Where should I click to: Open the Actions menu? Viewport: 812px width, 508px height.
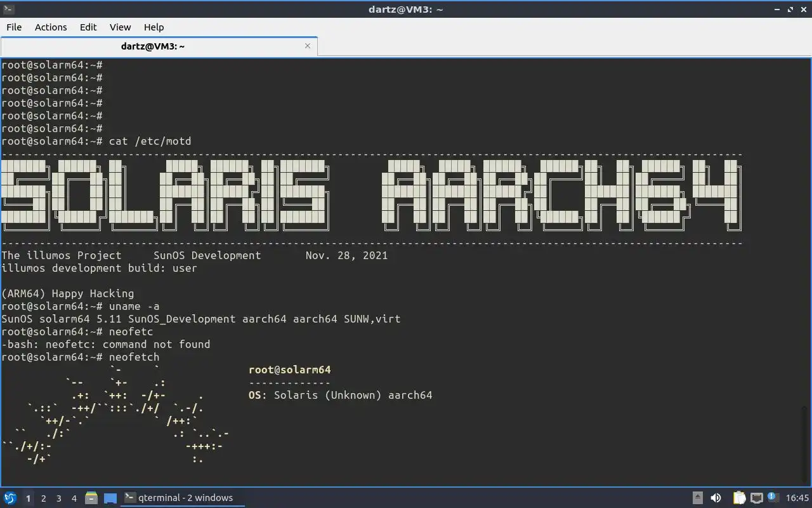pos(51,27)
